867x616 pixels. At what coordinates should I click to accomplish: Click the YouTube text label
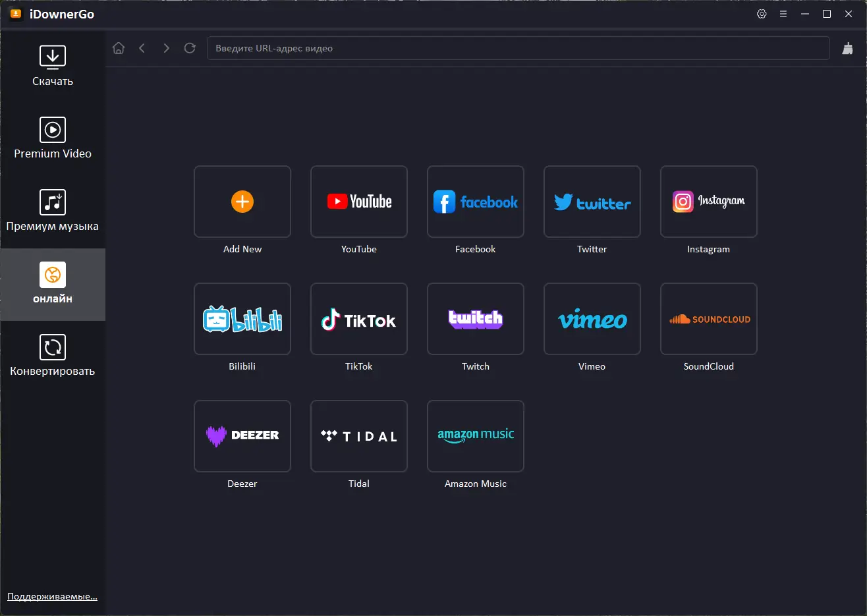click(x=359, y=249)
